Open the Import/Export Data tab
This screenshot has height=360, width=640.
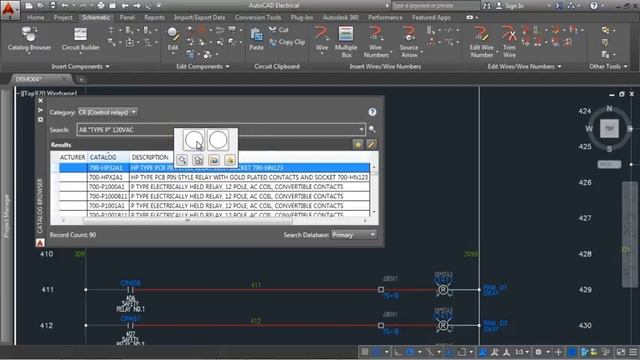(x=199, y=18)
